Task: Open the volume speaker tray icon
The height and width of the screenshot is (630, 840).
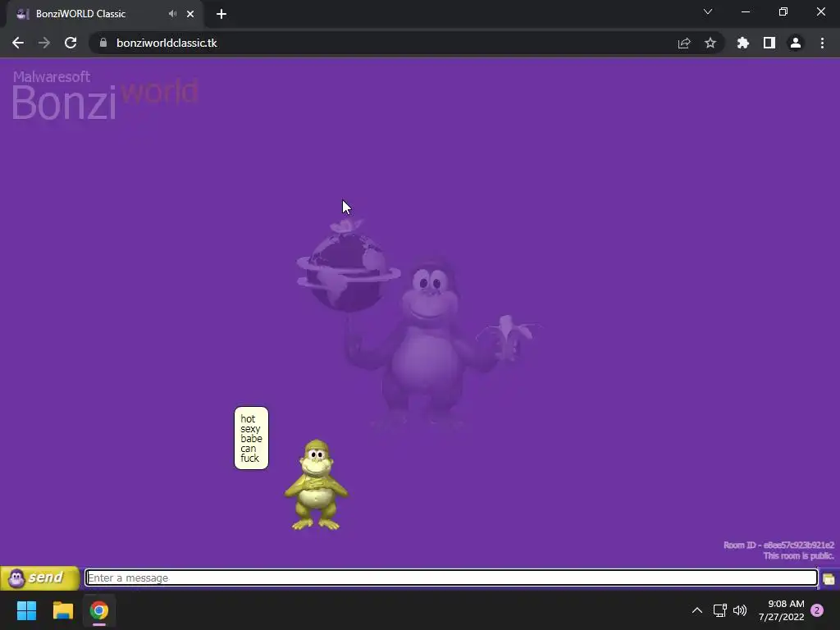Action: tap(740, 610)
